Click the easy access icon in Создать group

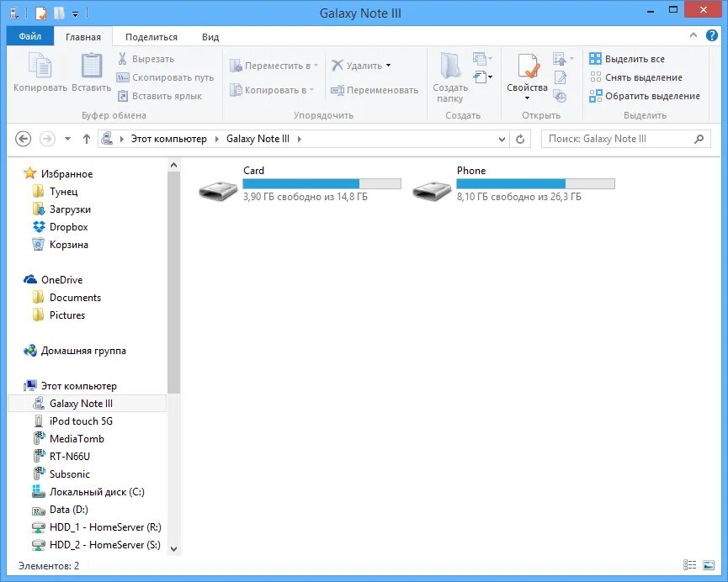[482, 77]
